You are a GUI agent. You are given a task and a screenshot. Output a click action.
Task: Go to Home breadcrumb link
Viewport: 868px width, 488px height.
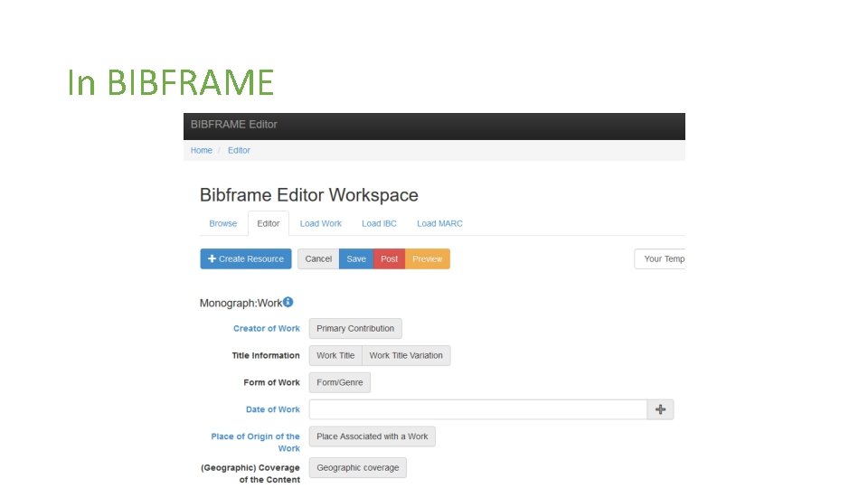[x=202, y=151]
